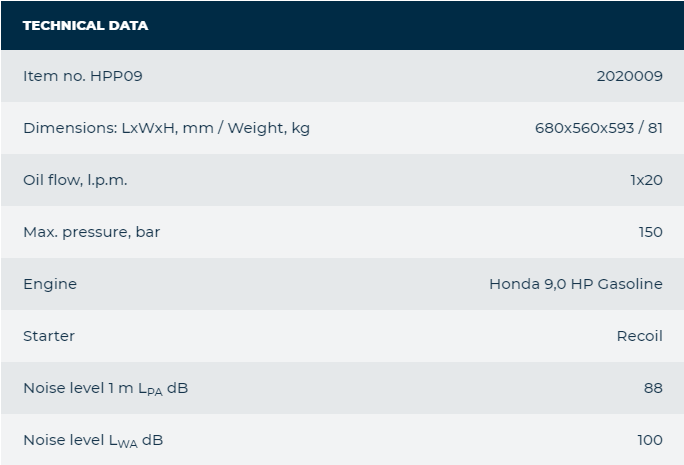The width and height of the screenshot is (684, 465).
Task: Select the oil flow value 1x20
Action: (645, 180)
